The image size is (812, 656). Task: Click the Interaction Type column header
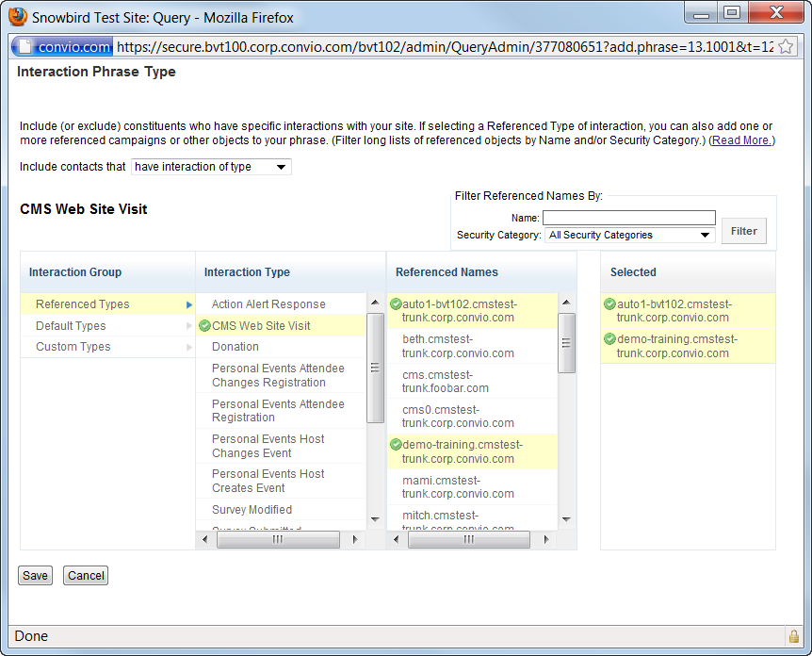(x=290, y=272)
